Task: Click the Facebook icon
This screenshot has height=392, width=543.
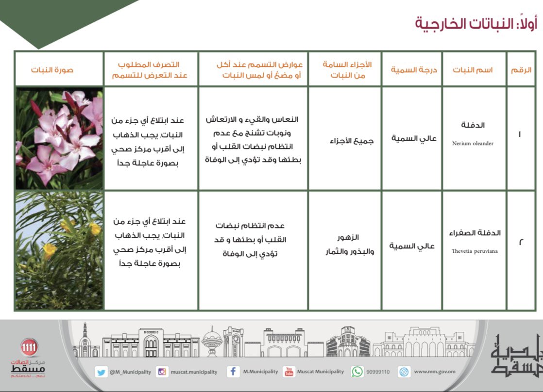Action: (233, 372)
